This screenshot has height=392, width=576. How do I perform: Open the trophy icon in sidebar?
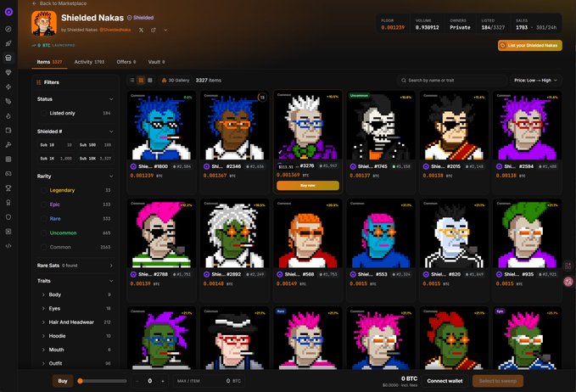(8, 188)
